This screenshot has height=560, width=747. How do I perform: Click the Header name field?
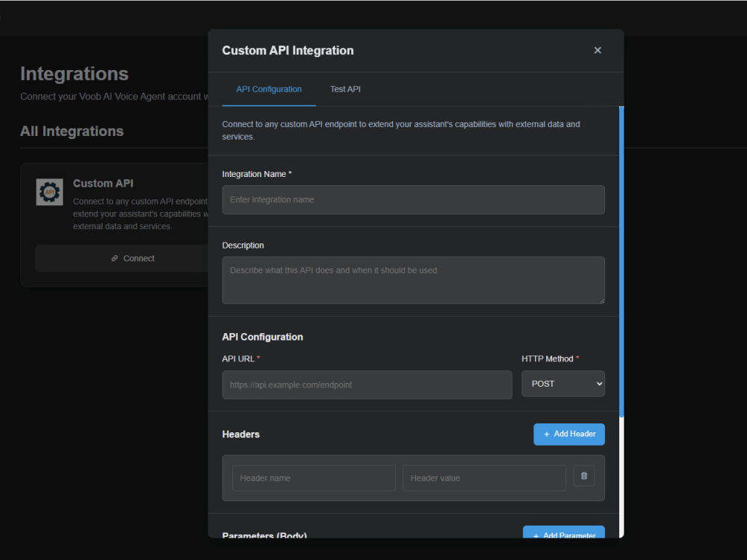(x=314, y=478)
